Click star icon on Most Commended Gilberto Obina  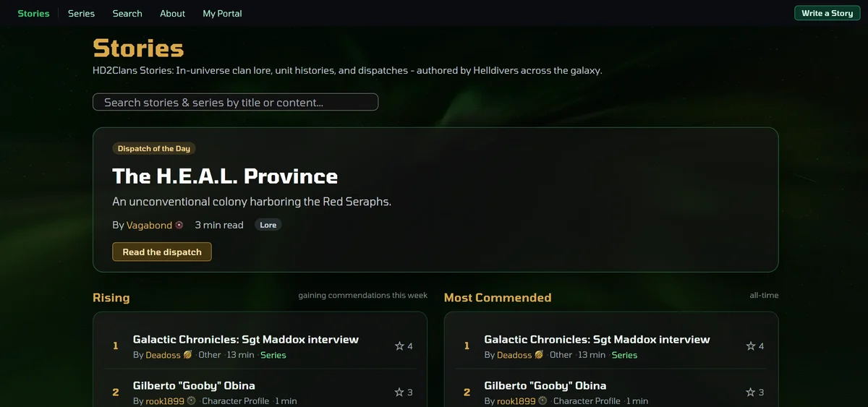pos(751,393)
